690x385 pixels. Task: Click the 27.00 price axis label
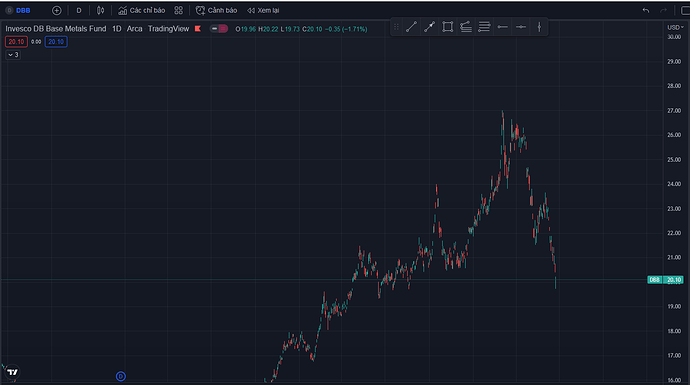point(674,110)
